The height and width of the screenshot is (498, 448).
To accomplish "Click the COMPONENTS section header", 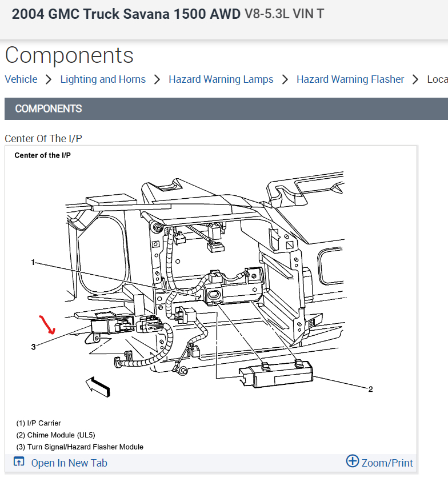I will [226, 109].
